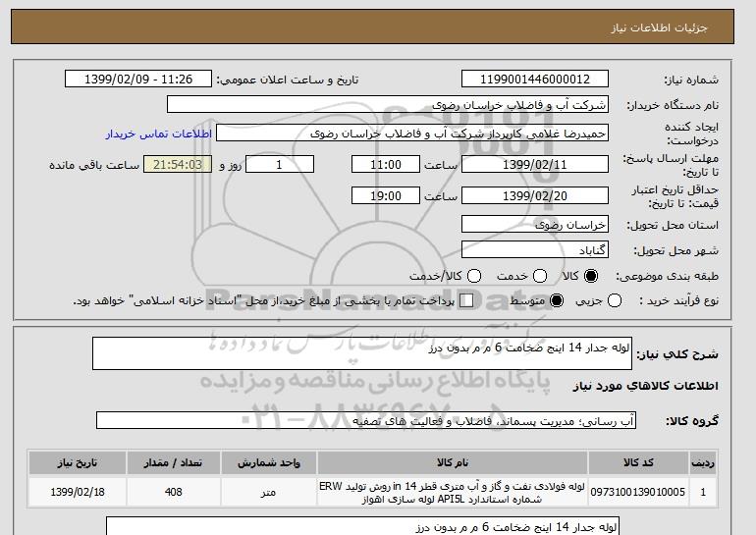Click the جزئیات اطلاعات نیاز header title

point(660,27)
